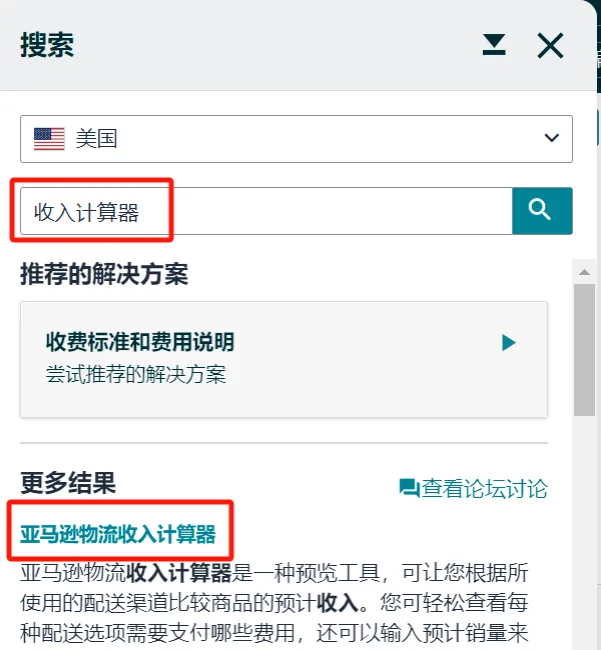Close the 搜索 help panel
Image resolution: width=601 pixels, height=650 pixels.
pyautogui.click(x=550, y=46)
